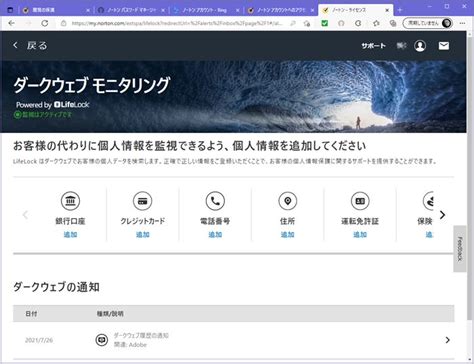The width and height of the screenshot is (474, 364).
Task: Show previous info types with left chevron
Action: [x=25, y=215]
